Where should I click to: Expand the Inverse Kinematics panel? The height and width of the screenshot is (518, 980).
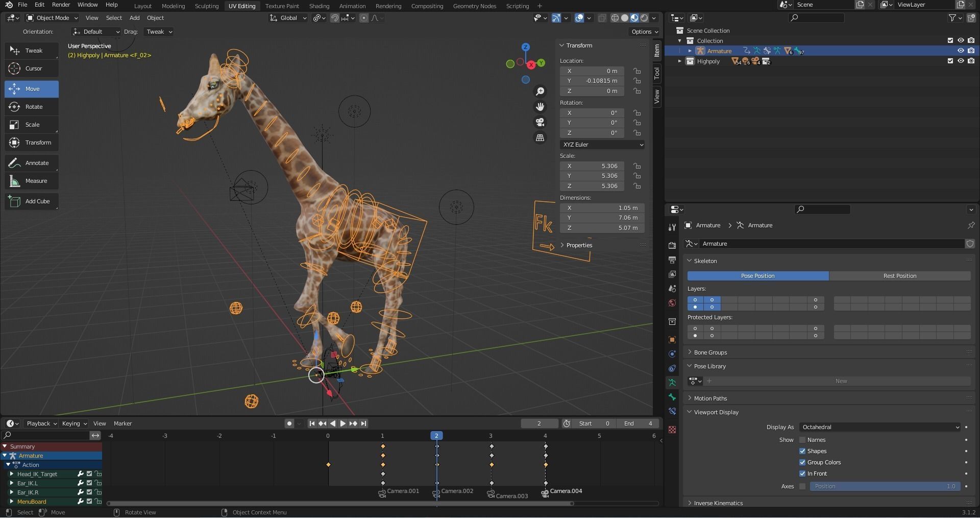coord(718,503)
